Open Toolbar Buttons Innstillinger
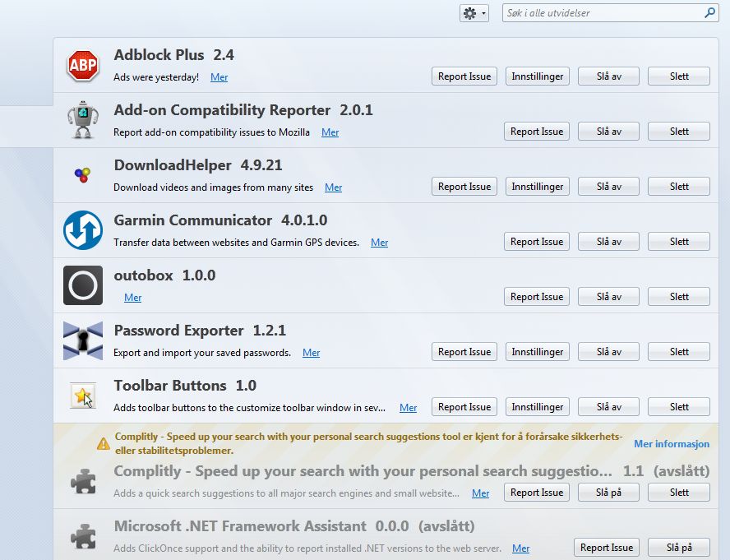This screenshot has height=560, width=730. 538,407
